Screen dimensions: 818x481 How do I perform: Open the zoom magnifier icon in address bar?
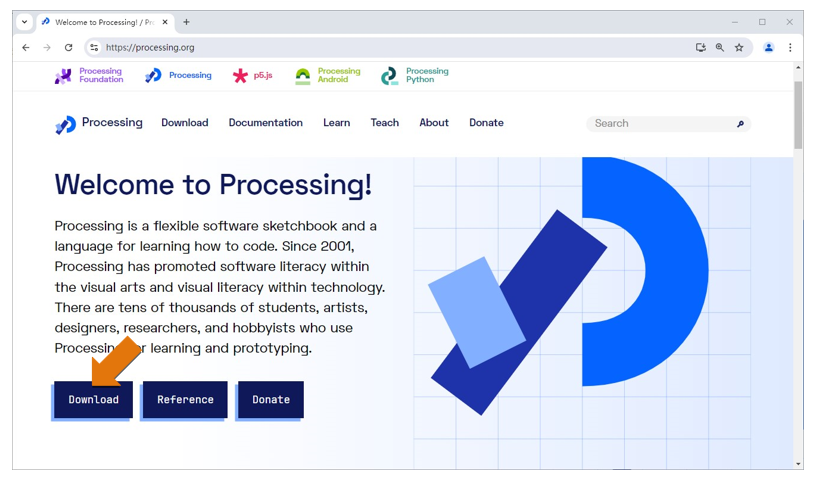pyautogui.click(x=719, y=47)
